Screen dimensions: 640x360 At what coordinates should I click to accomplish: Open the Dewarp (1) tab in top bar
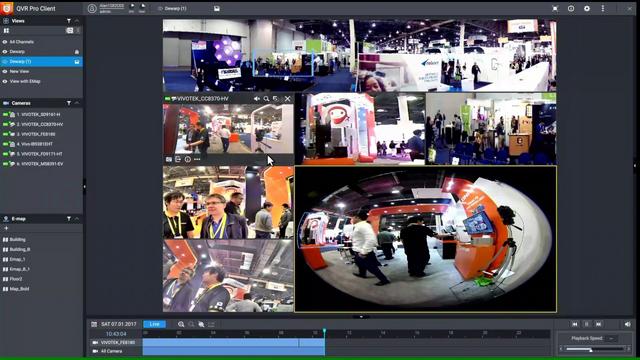click(x=172, y=8)
